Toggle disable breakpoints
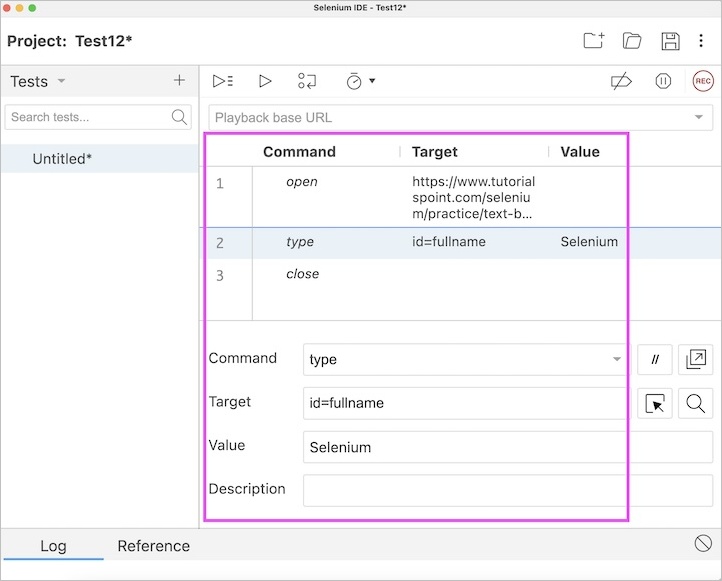Viewport: 722px width, 581px height. (x=621, y=81)
